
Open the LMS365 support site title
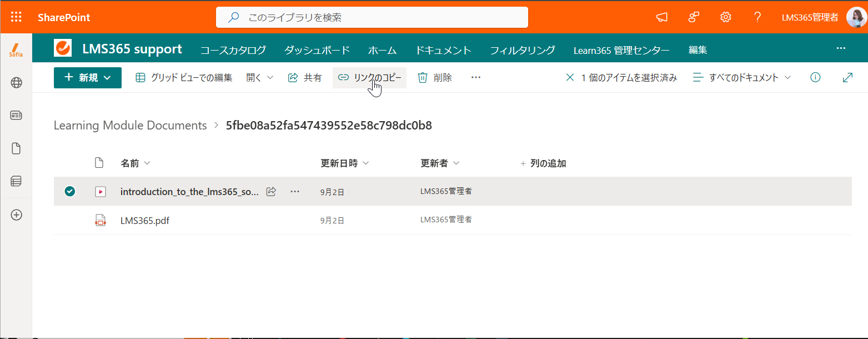(132, 49)
